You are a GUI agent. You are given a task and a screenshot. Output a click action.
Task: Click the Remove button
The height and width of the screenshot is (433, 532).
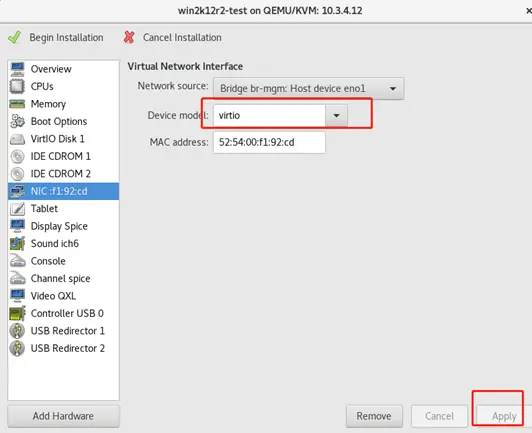(x=374, y=416)
